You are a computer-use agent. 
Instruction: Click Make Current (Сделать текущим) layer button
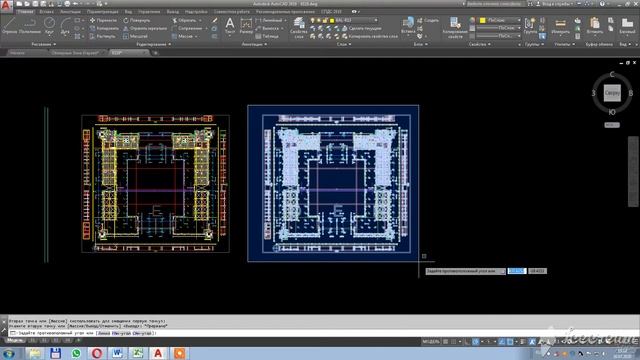(x=362, y=28)
